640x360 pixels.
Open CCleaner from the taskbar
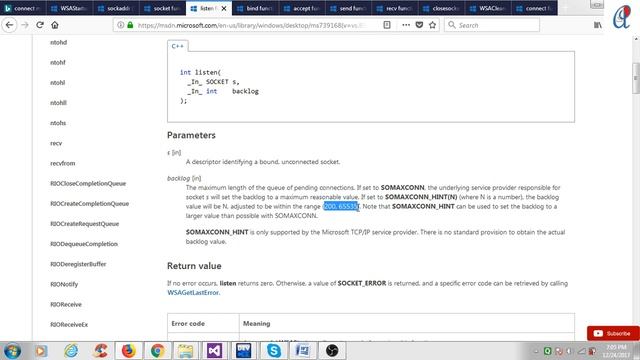(x=100, y=351)
